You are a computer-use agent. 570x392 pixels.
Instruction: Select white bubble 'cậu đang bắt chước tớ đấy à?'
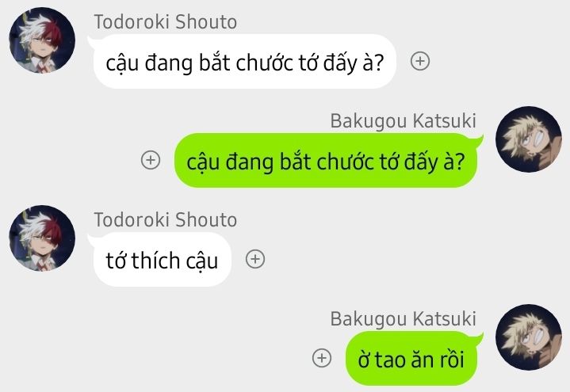(x=245, y=62)
